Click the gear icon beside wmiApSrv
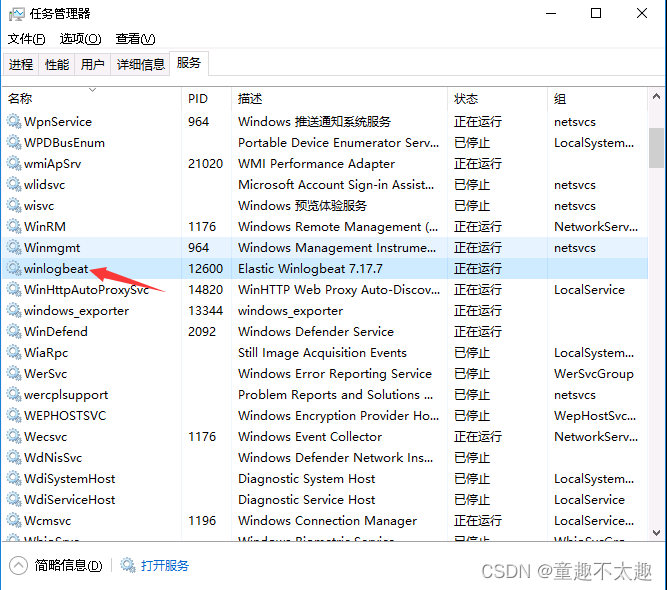The width and height of the screenshot is (667, 590). (x=14, y=163)
